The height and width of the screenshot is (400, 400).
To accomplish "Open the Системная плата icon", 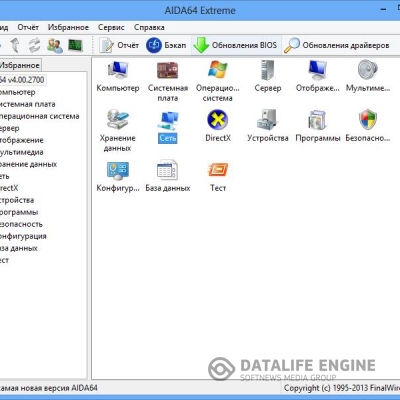I will (x=168, y=70).
